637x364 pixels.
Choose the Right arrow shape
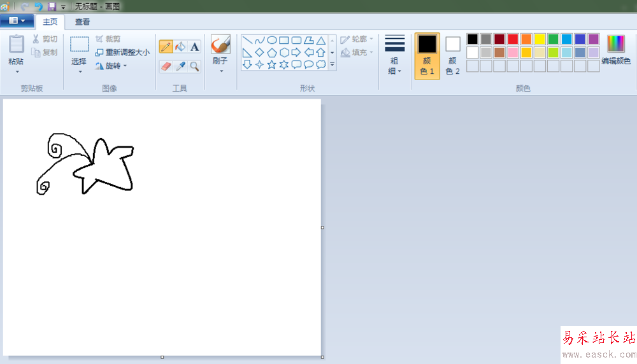[x=296, y=52]
